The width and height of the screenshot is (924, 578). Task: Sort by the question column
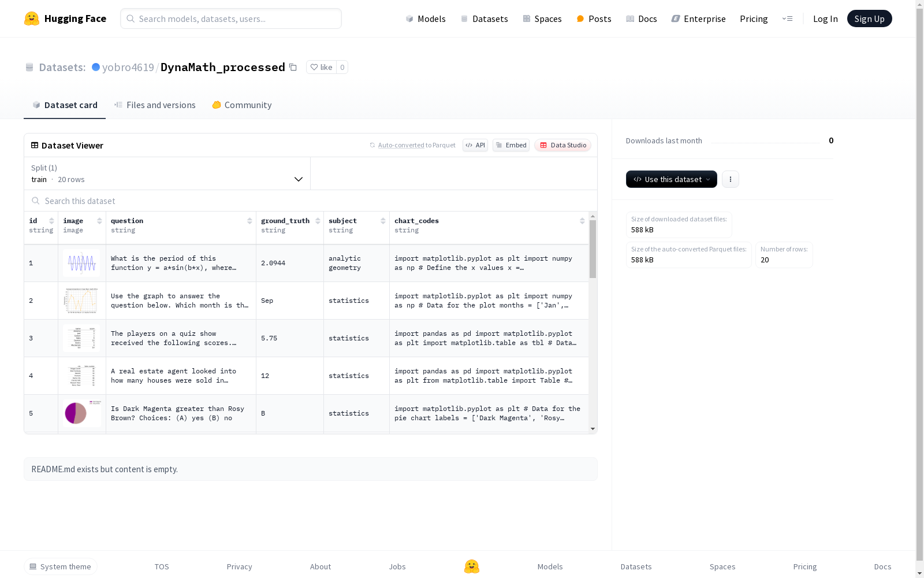(x=249, y=221)
